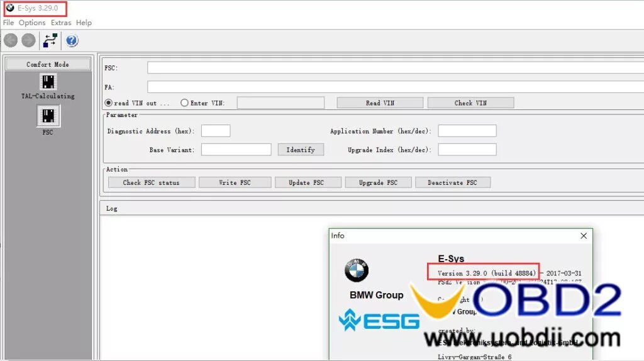Select the 'read VIN out' radio button

108,103
